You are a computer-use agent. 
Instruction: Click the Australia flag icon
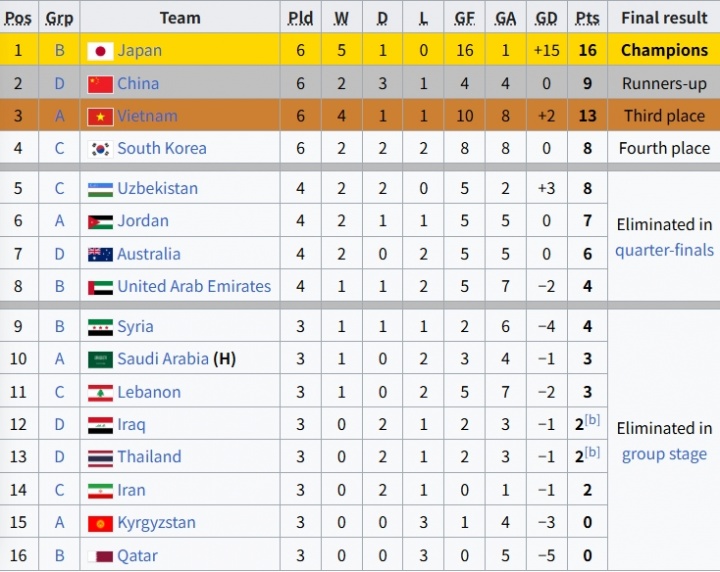pos(100,254)
